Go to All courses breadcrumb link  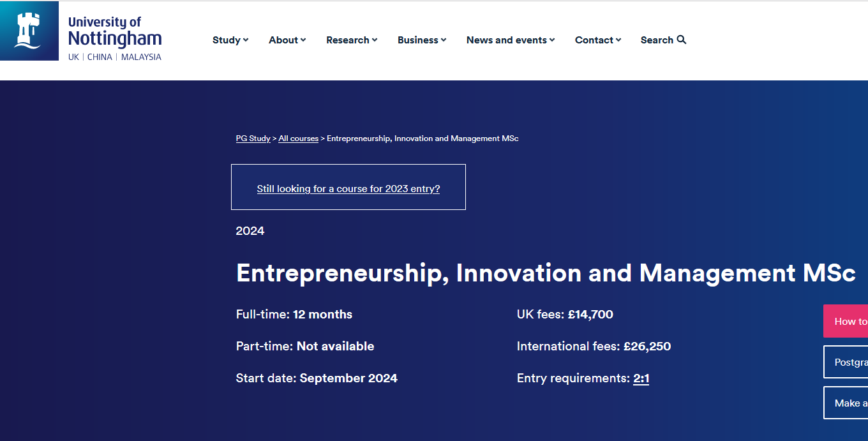298,138
